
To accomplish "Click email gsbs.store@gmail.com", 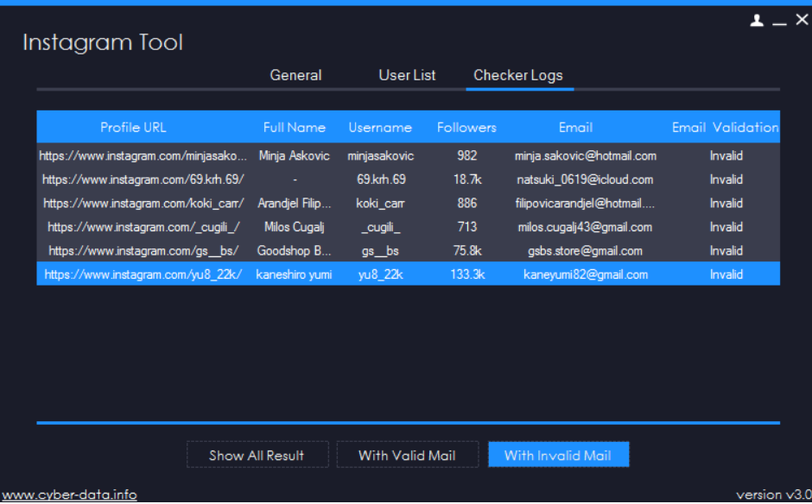I will click(x=585, y=251).
